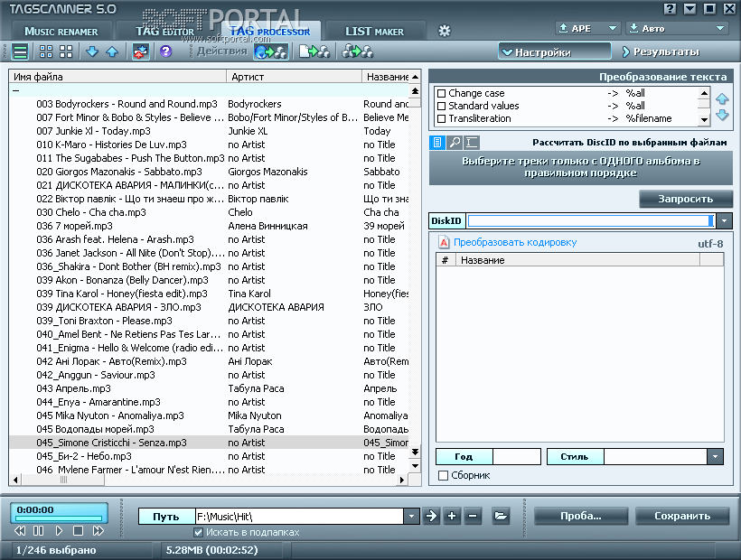The width and height of the screenshot is (741, 560).
Task: Enable the Transliteration checkbox
Action: pyautogui.click(x=442, y=118)
